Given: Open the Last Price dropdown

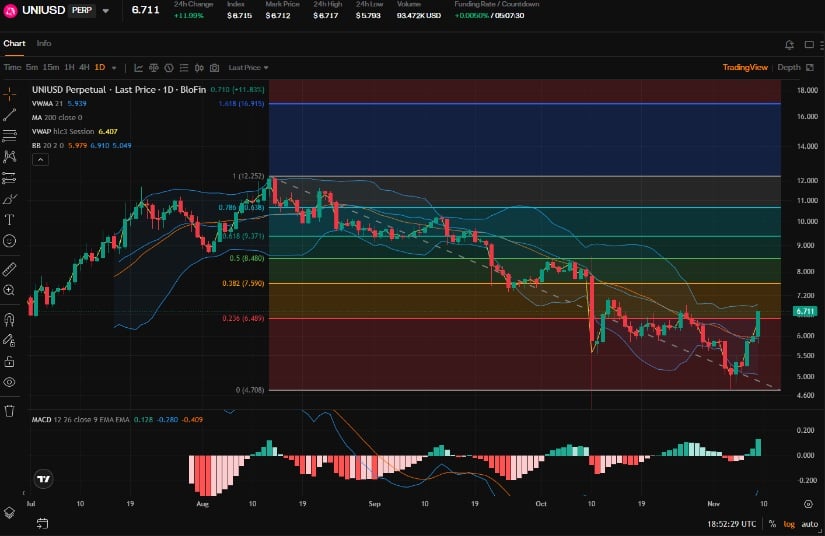Looking at the screenshot, I should click(x=248, y=68).
